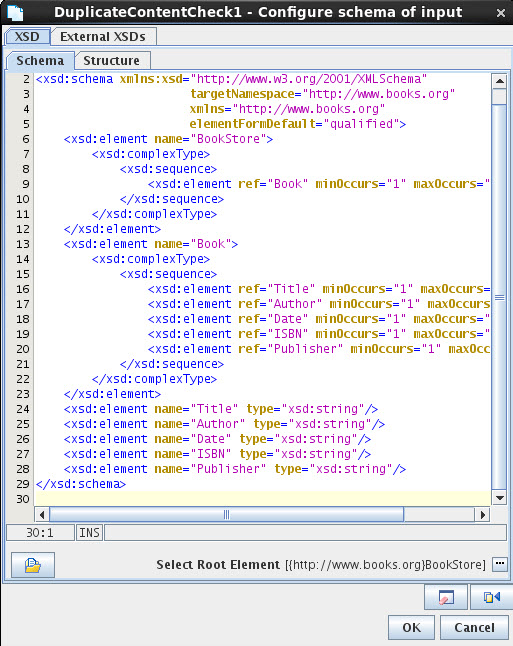The width and height of the screenshot is (513, 646).
Task: Click the eraser window icon button
Action: pyautogui.click(x=446, y=597)
